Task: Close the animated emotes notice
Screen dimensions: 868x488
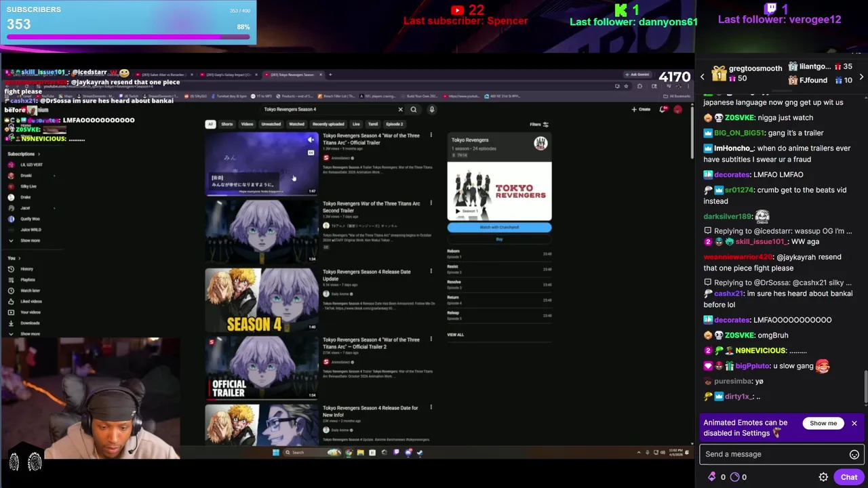Action: (854, 423)
